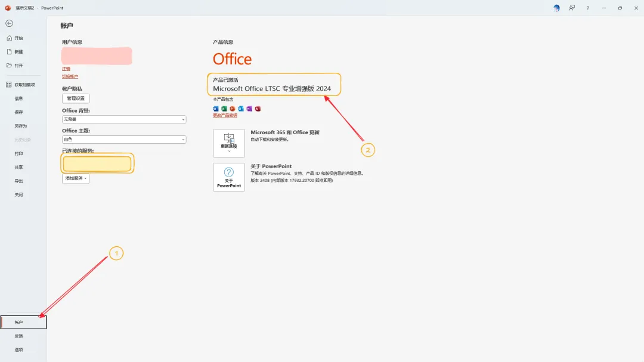Choose 另存为 in the sidebar
644x362 pixels.
point(20,126)
